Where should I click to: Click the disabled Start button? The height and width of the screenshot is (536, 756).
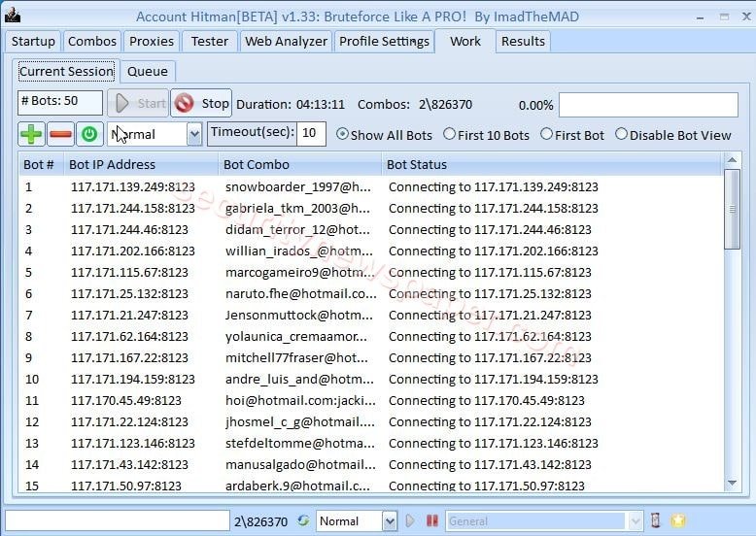point(138,103)
